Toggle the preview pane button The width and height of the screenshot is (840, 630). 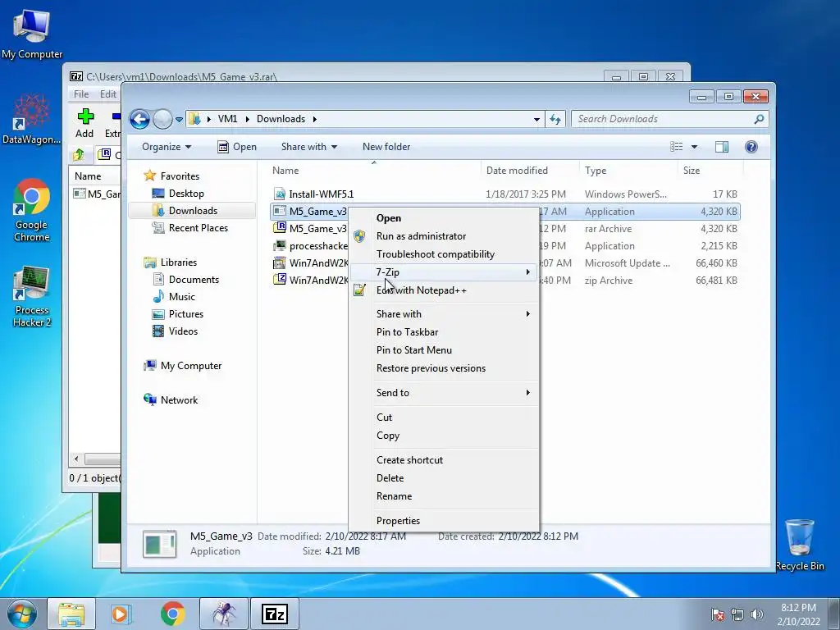coord(722,147)
